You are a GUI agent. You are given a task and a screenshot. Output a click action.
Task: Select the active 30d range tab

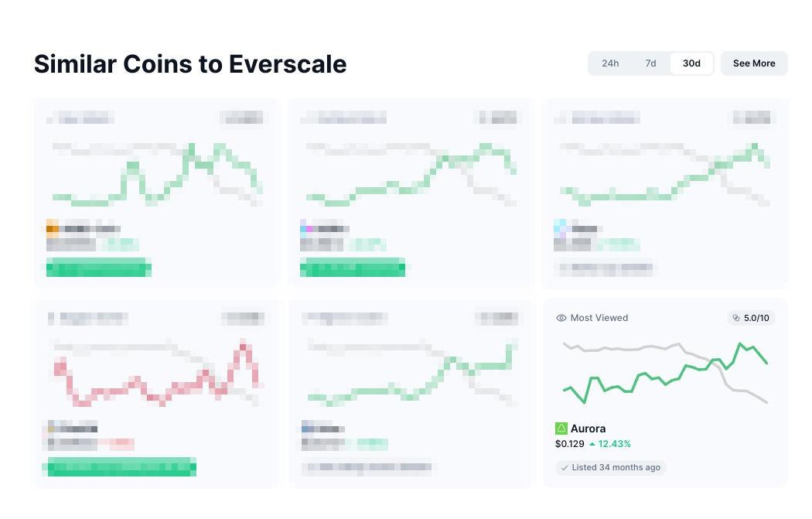[x=691, y=63]
